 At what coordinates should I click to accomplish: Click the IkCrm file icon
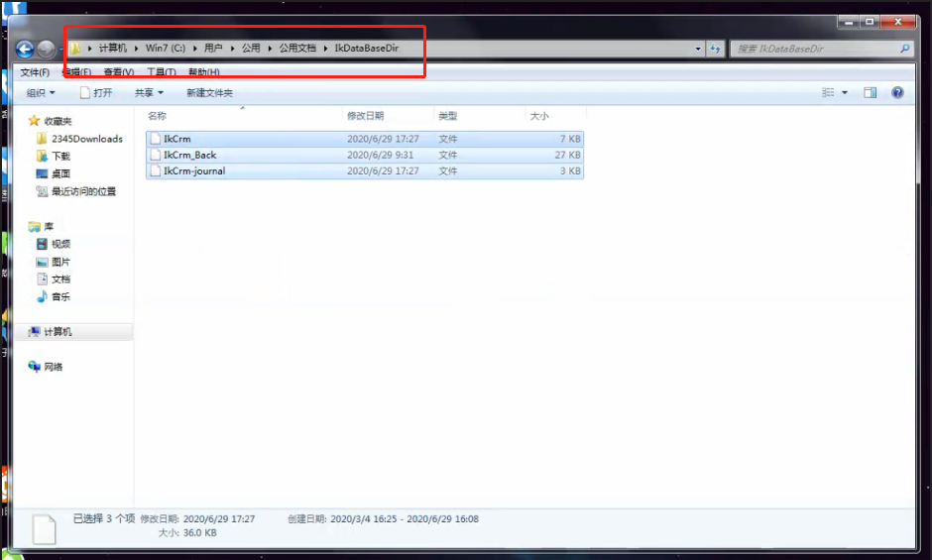click(155, 139)
